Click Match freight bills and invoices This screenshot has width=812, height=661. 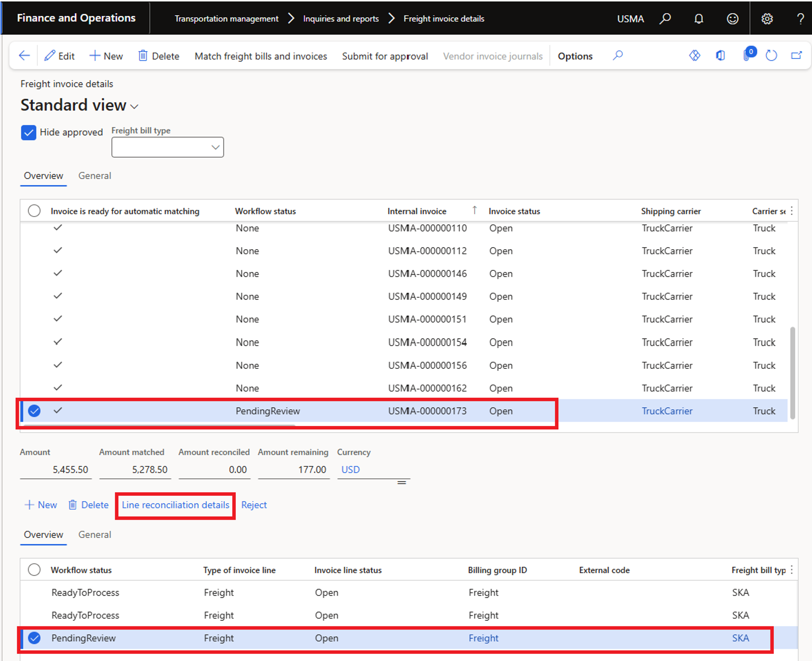(261, 56)
